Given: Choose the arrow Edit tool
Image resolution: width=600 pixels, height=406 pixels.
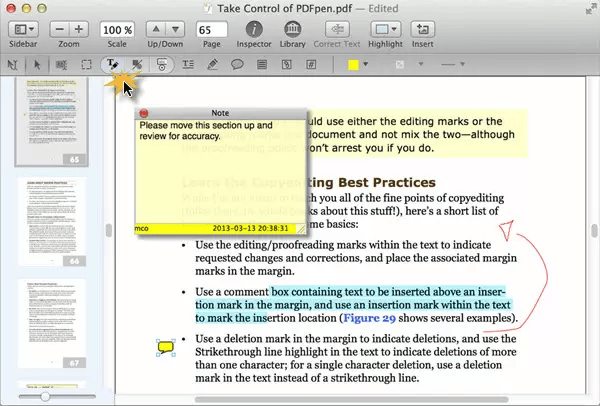Looking at the screenshot, I should tap(37, 65).
